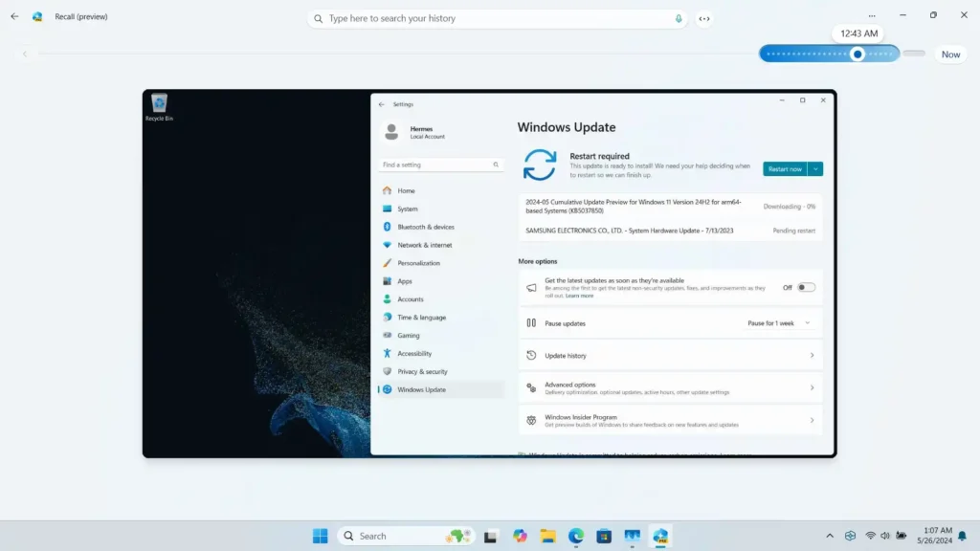This screenshot has width=980, height=551.
Task: Open Privacy & security settings
Action: click(x=440, y=372)
